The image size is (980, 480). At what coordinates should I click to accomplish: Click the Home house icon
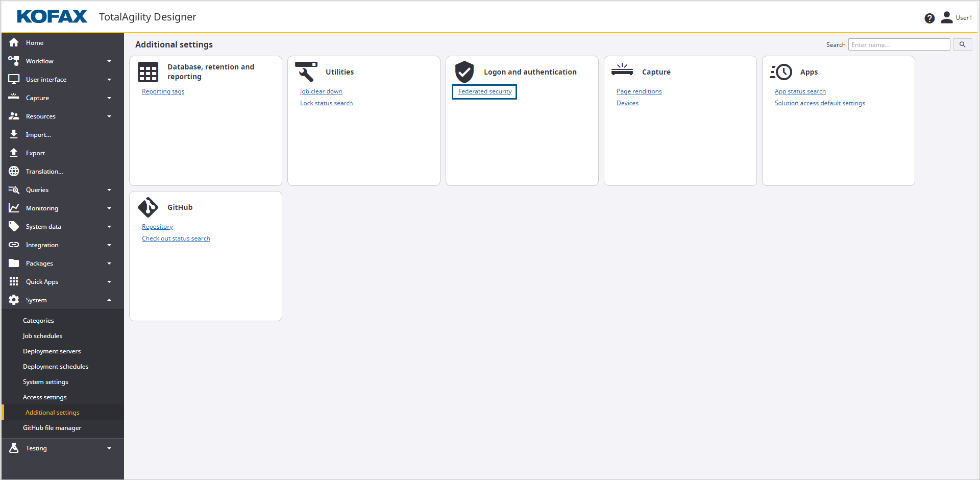(14, 43)
